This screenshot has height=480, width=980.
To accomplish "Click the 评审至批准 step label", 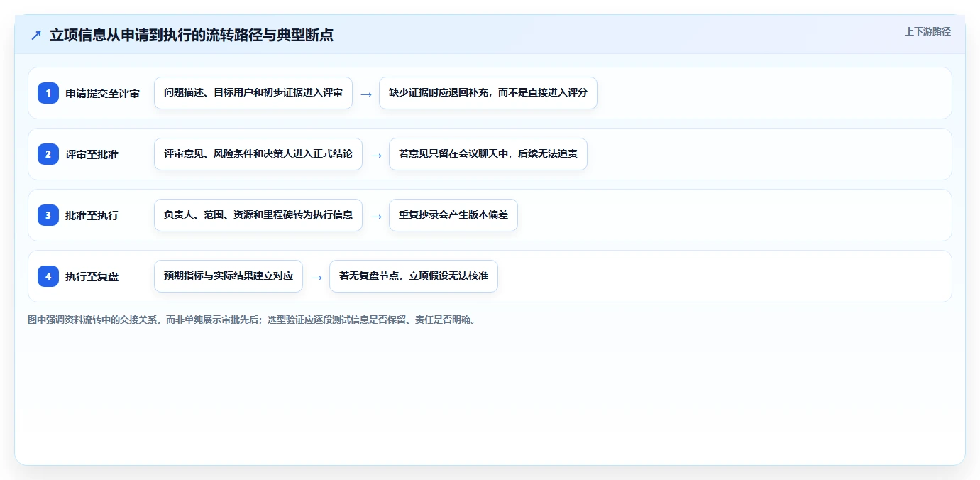I will [x=92, y=155].
